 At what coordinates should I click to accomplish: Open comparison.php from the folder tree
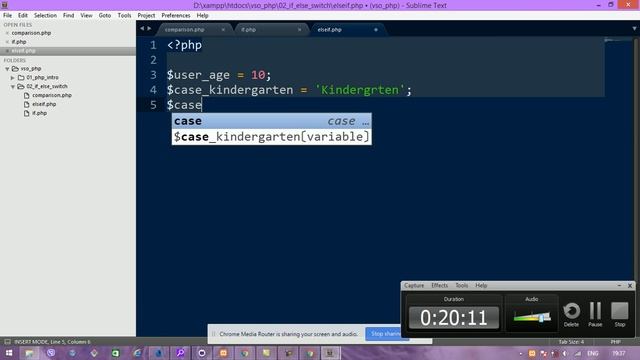tap(52, 96)
